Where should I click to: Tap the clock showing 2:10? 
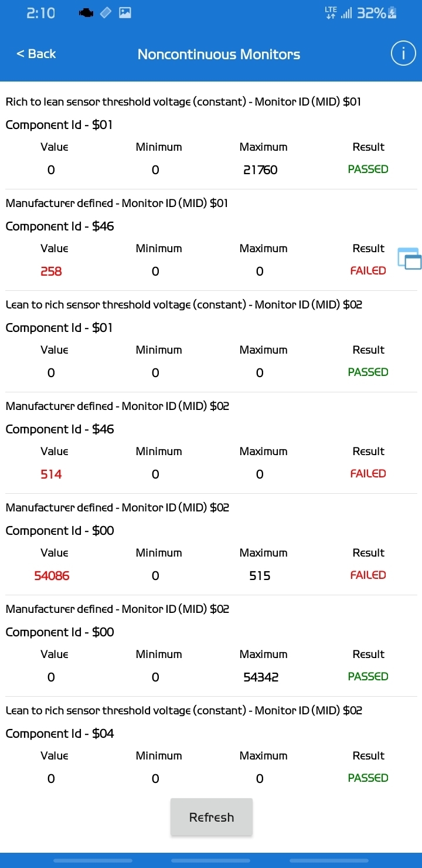point(41,13)
